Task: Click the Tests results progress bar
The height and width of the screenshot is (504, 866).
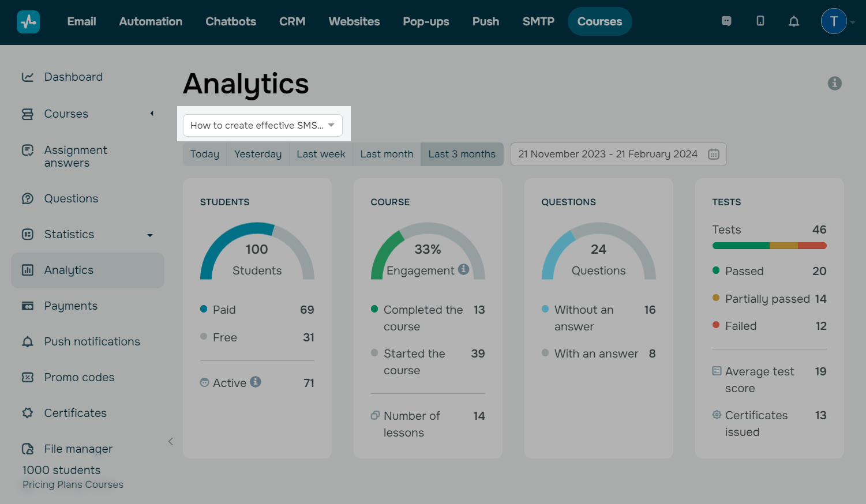Action: [769, 246]
